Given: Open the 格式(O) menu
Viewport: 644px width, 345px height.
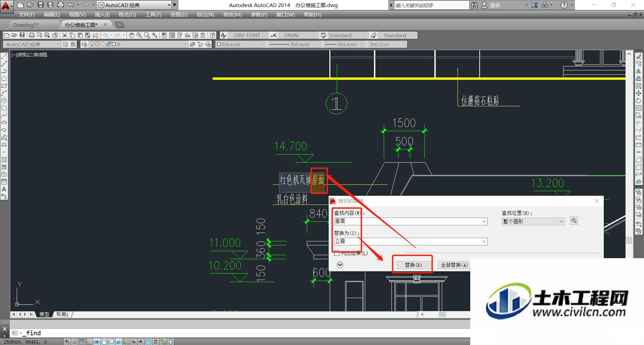Looking at the screenshot, I should pyautogui.click(x=127, y=15).
